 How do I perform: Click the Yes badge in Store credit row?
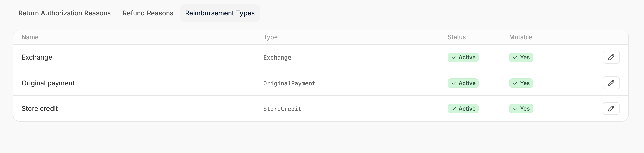pos(521,109)
